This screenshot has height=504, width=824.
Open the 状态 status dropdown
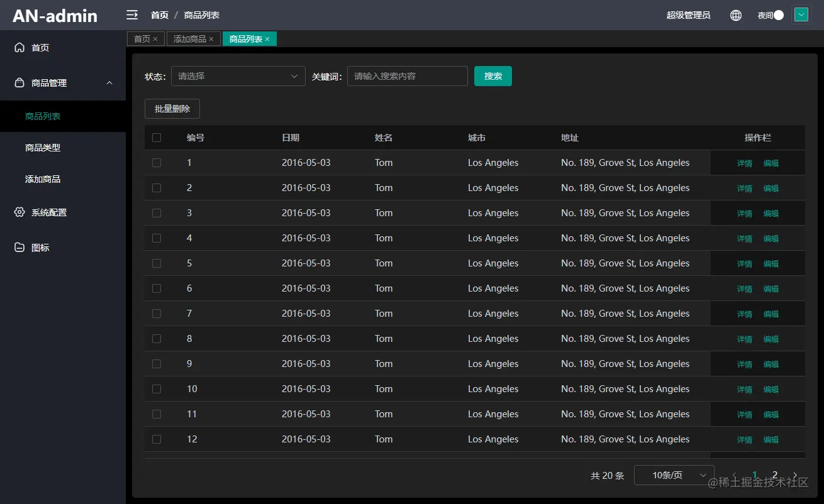[x=238, y=76]
